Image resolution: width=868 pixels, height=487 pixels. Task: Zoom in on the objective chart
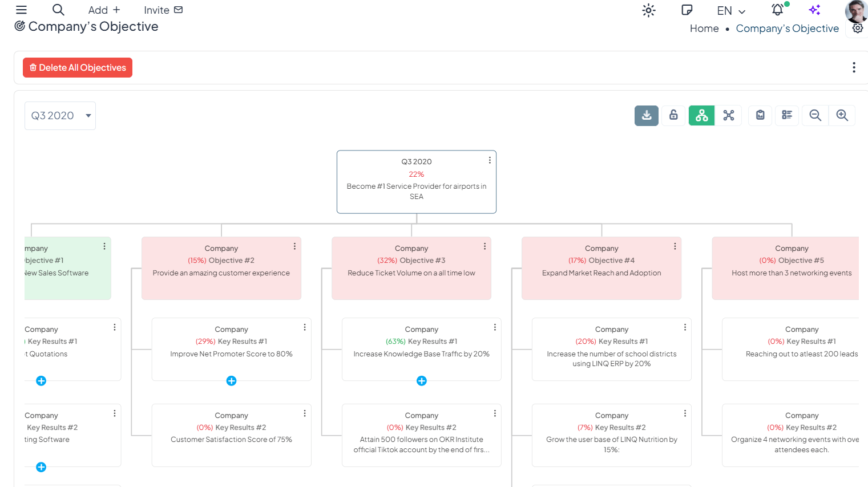coord(842,116)
